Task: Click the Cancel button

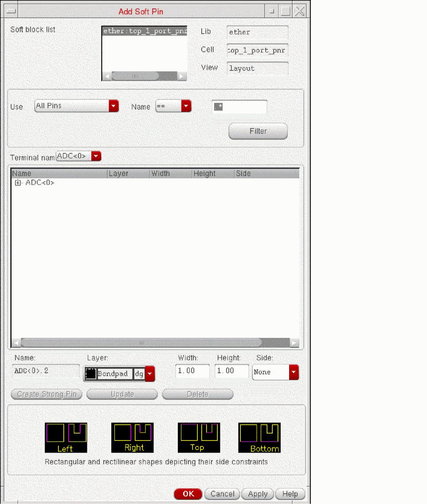Action: pos(222,494)
